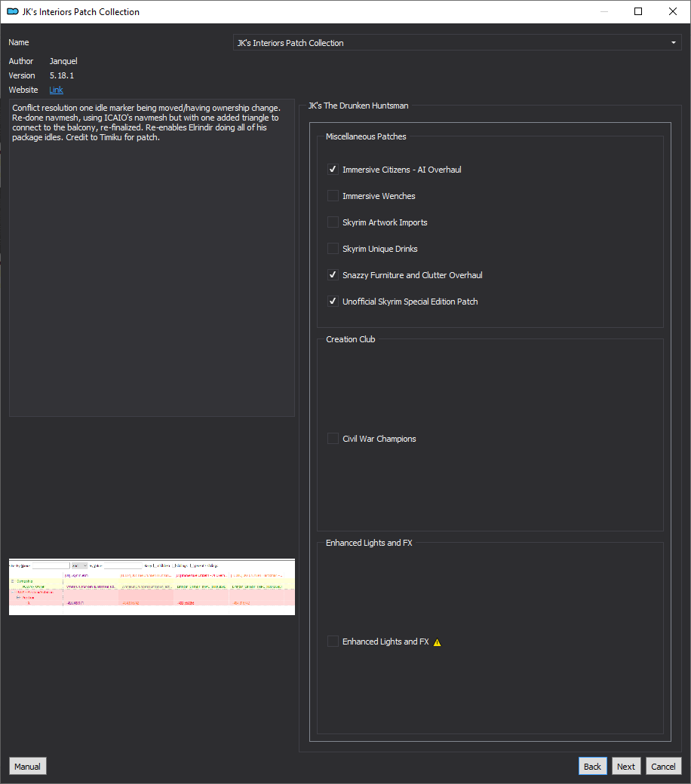This screenshot has width=691, height=784.
Task: Select the version number 5.18.1 text
Action: [x=62, y=75]
